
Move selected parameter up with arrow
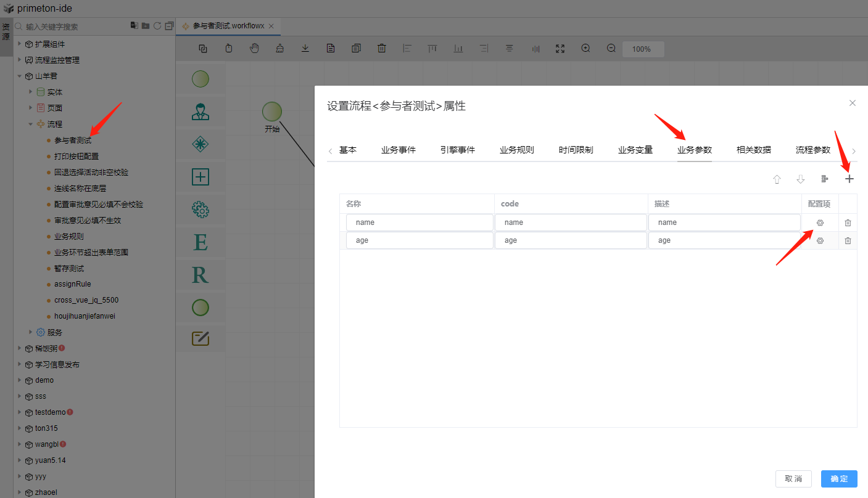pyautogui.click(x=777, y=179)
